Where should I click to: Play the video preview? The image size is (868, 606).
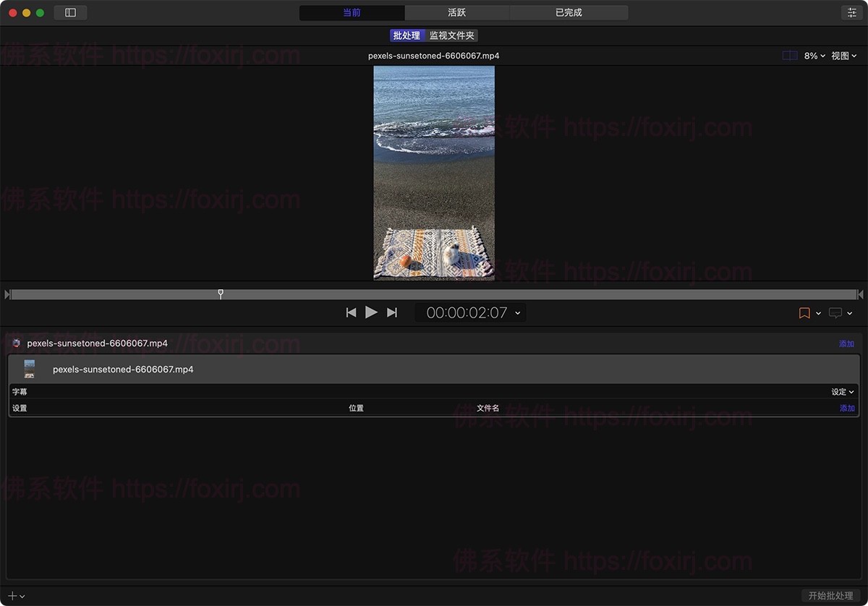[x=371, y=312]
